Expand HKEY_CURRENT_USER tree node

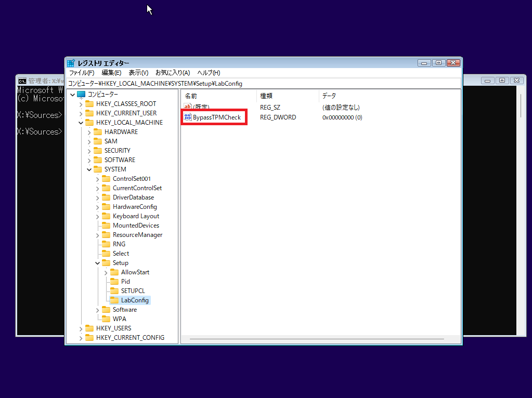pyautogui.click(x=81, y=114)
